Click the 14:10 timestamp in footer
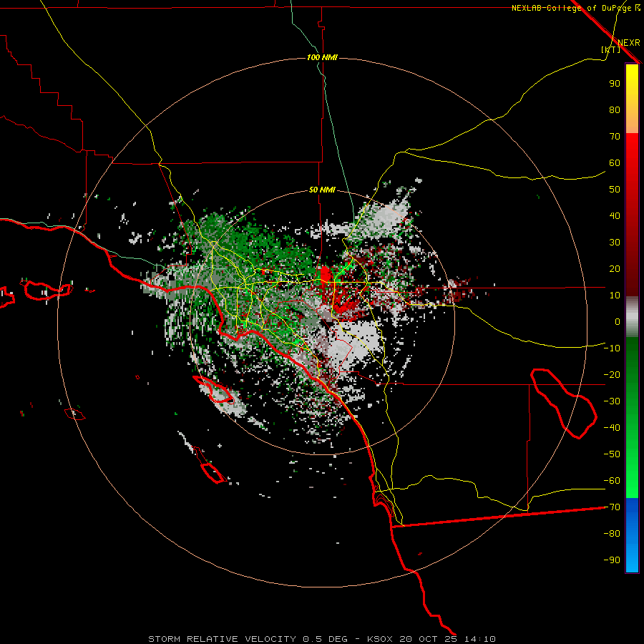 (479, 639)
